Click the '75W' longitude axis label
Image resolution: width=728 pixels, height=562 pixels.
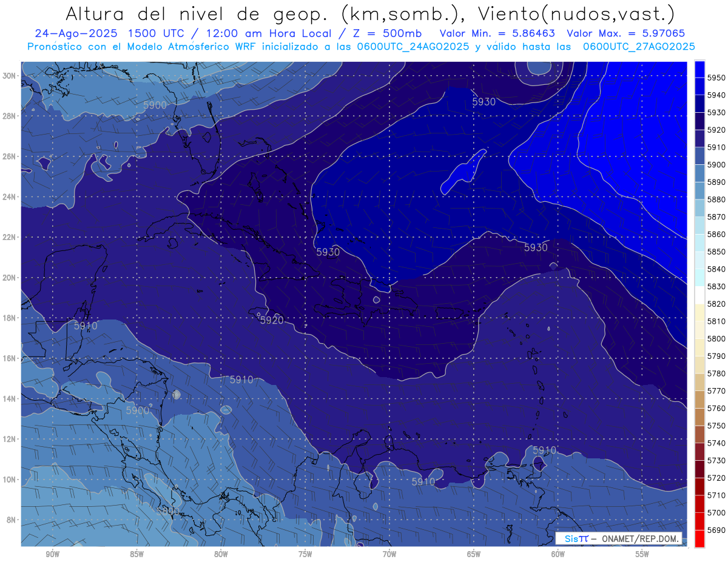[x=305, y=554]
